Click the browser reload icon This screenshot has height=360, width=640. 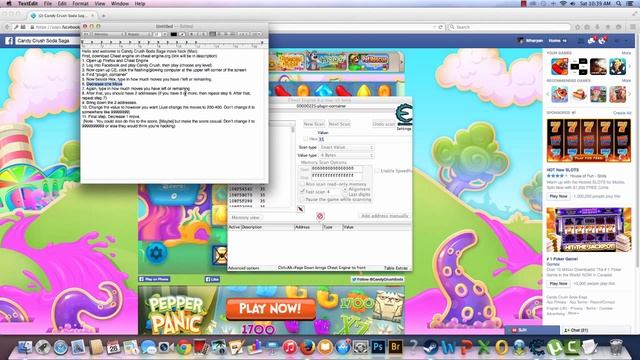pyautogui.click(x=440, y=27)
